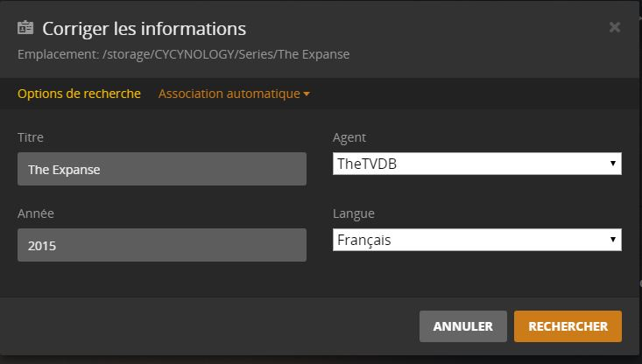The height and width of the screenshot is (364, 642).
Task: Click the empty footer area left of Annuler
Action: pos(210,326)
